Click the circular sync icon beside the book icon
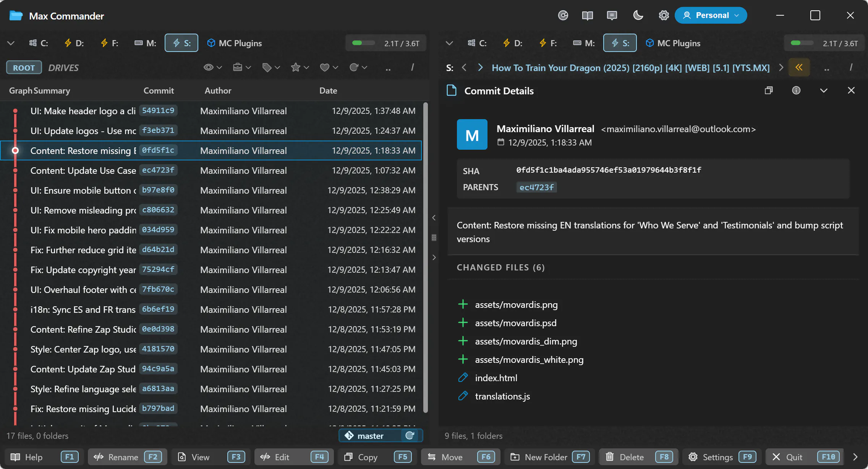Viewport: 868px width, 469px height. [x=563, y=15]
